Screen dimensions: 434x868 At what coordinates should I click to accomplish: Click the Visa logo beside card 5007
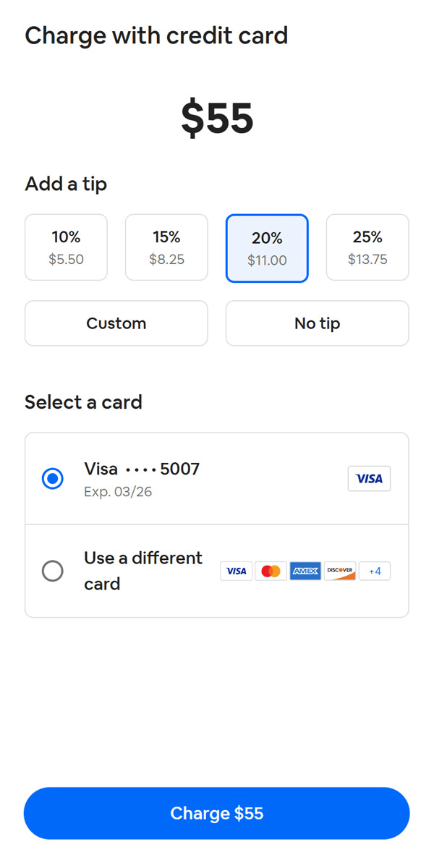[x=369, y=479]
